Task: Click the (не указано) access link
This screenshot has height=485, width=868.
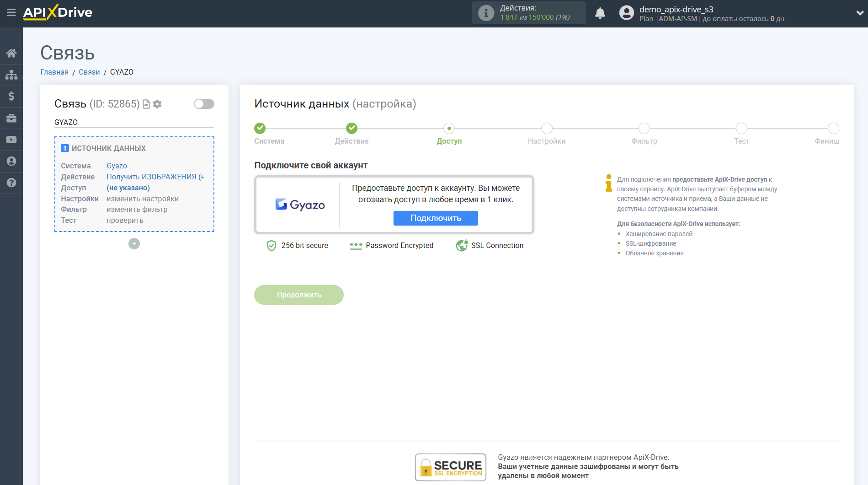Action: pyautogui.click(x=128, y=188)
